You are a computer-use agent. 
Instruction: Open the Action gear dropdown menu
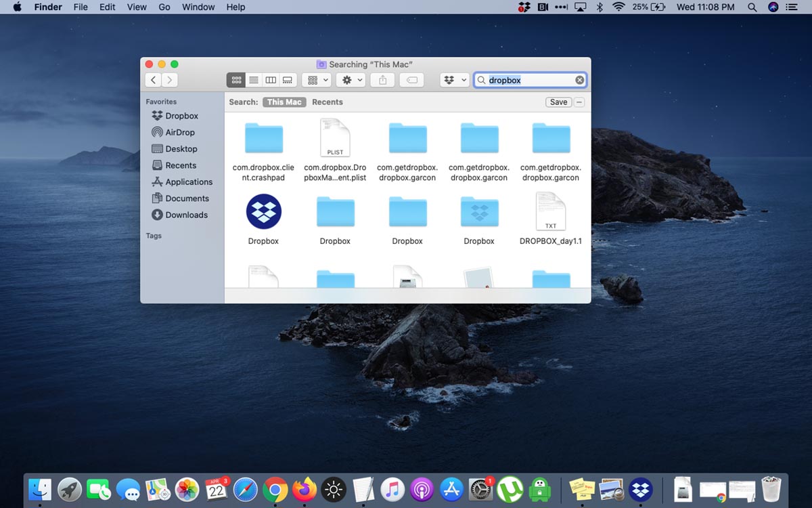(353, 80)
